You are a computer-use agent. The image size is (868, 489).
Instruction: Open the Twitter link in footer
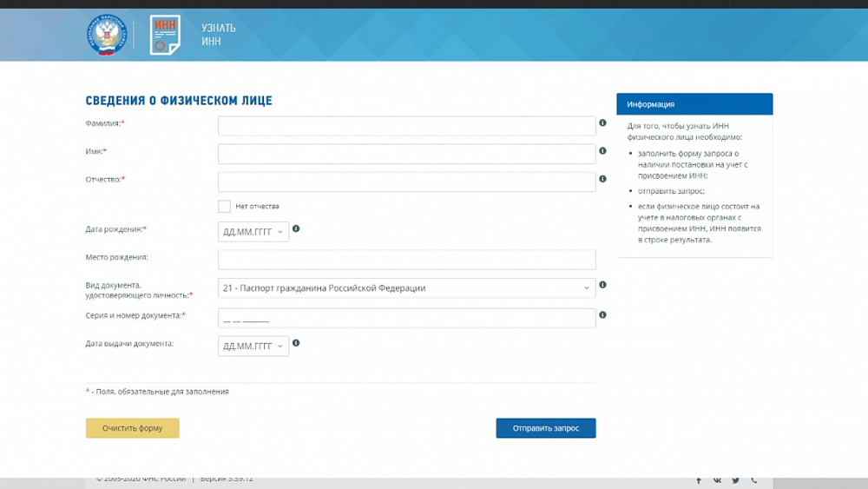coord(735,479)
